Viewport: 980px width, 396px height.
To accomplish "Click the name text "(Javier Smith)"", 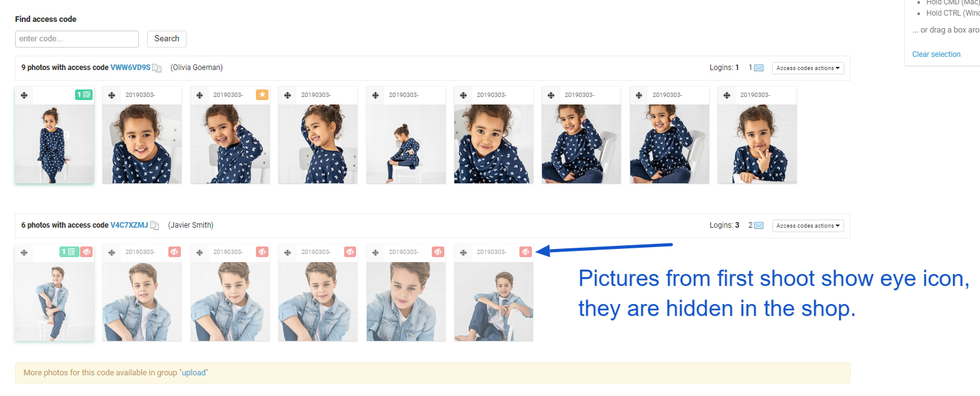I will click(191, 225).
